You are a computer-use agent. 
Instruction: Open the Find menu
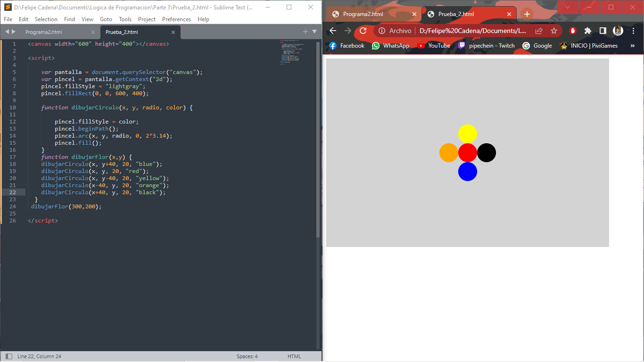coord(69,19)
